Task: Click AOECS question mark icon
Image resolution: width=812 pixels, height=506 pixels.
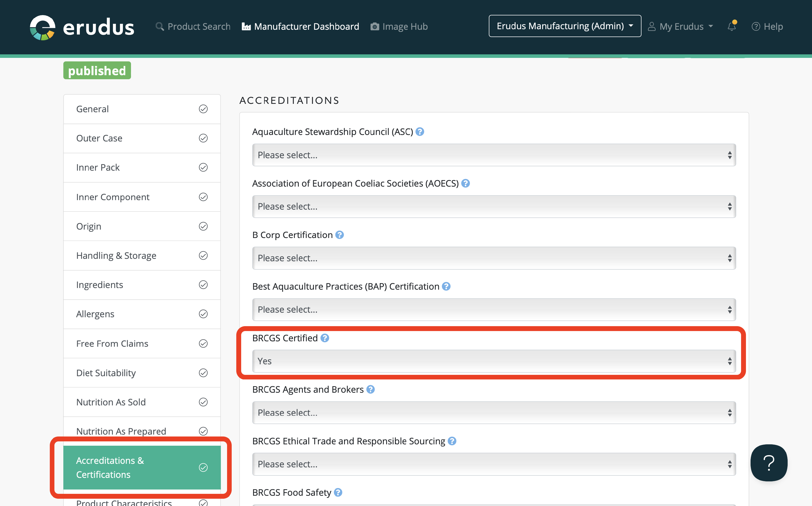Action: click(466, 183)
